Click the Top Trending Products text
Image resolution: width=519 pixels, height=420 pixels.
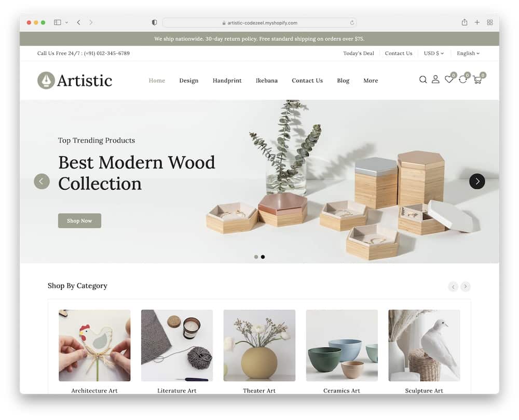tap(97, 140)
